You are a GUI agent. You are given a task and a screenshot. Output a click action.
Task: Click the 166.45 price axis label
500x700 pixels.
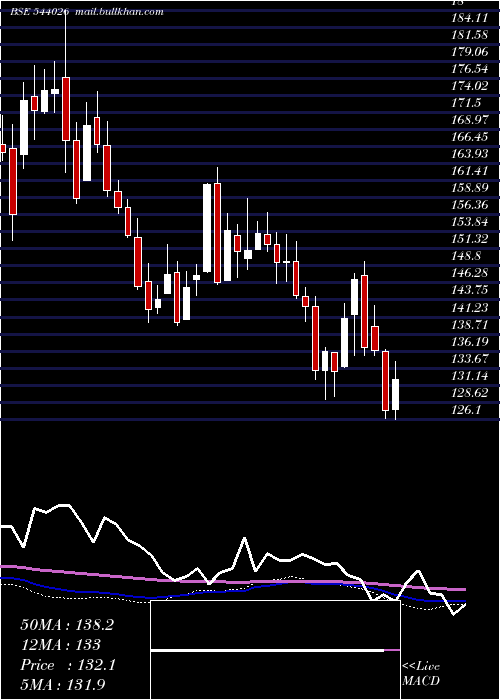[470, 137]
